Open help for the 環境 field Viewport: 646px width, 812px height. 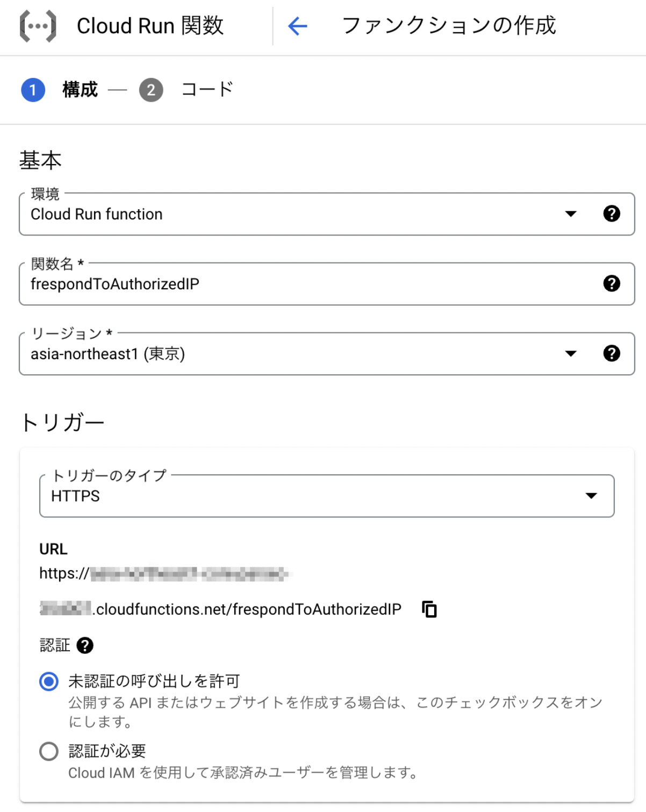(612, 213)
